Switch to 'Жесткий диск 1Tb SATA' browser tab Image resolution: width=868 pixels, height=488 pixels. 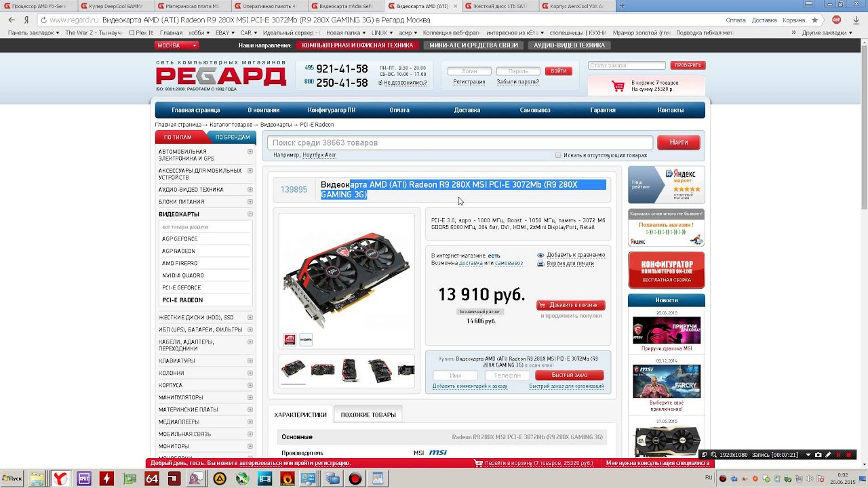(501, 6)
